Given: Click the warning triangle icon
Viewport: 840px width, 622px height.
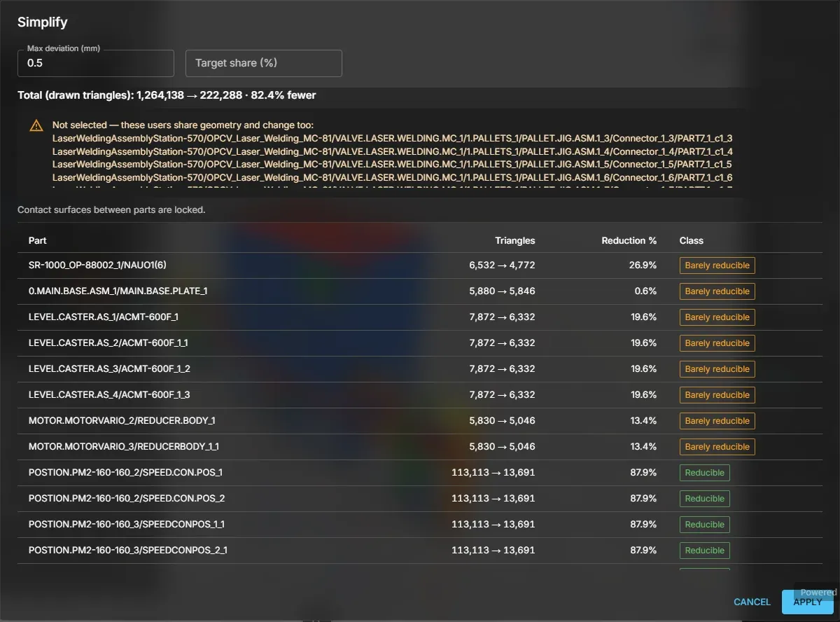Looking at the screenshot, I should click(x=36, y=126).
